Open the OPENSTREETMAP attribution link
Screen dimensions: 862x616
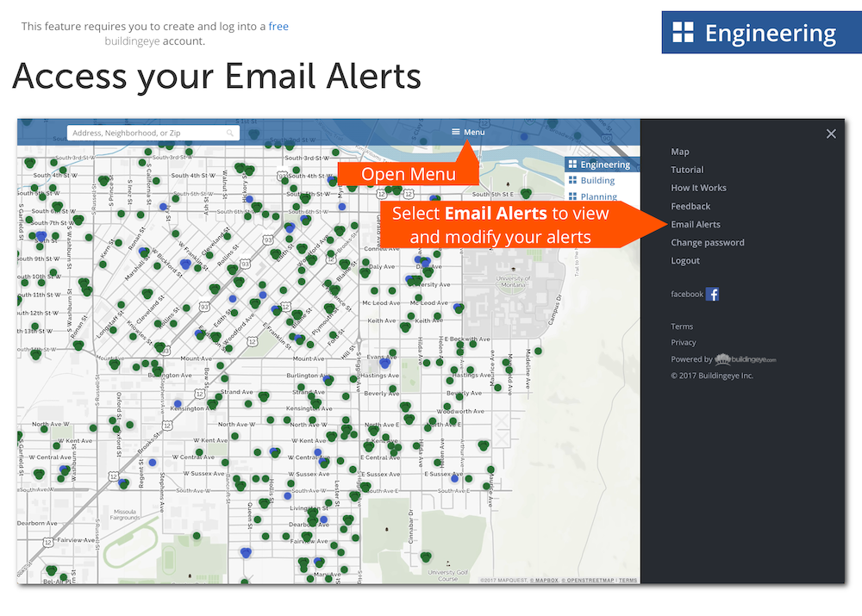pos(588,581)
